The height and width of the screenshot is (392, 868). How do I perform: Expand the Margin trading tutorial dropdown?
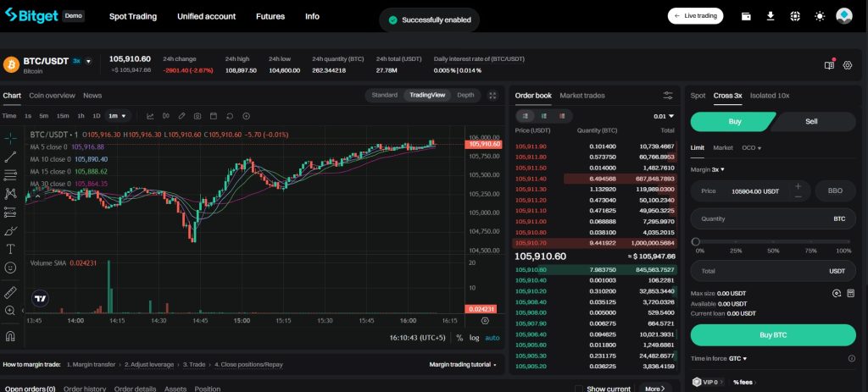pos(463,364)
